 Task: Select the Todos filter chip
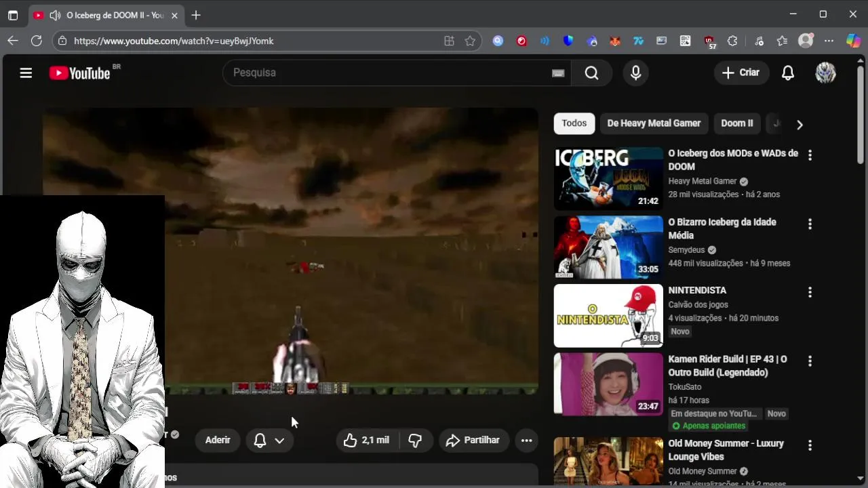point(574,123)
